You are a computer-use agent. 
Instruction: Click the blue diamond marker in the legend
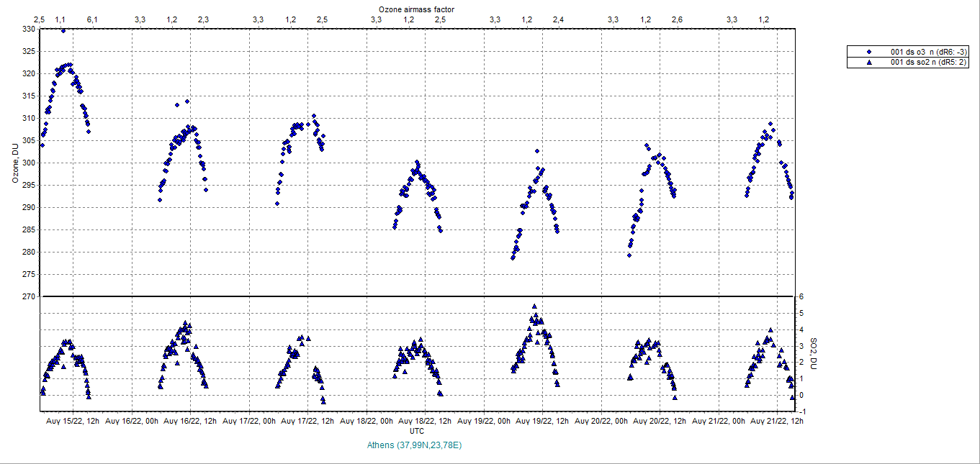click(x=869, y=52)
